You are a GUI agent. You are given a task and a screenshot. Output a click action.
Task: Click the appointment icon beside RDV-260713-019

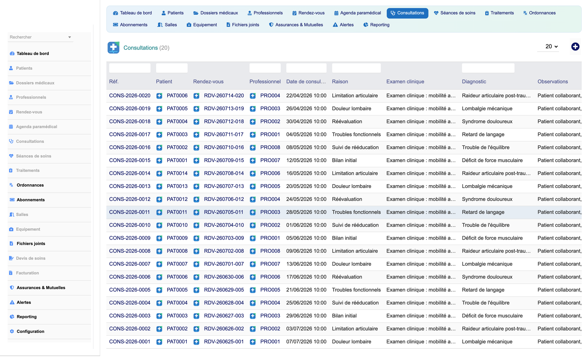coord(196,109)
